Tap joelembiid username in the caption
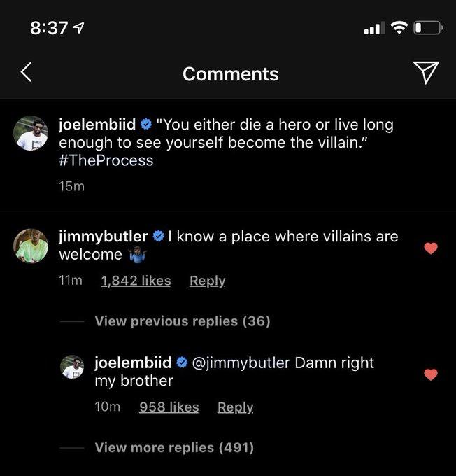 point(97,125)
